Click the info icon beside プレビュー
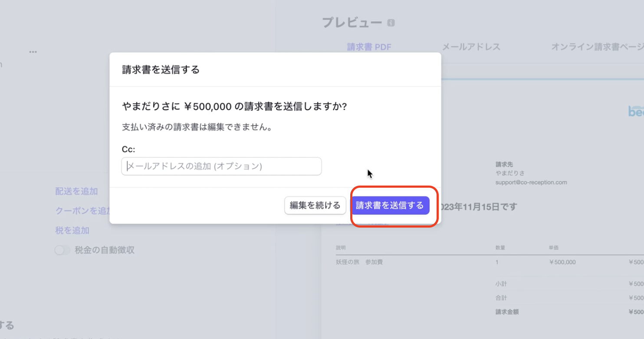Image resolution: width=644 pixels, height=339 pixels. pos(391,23)
